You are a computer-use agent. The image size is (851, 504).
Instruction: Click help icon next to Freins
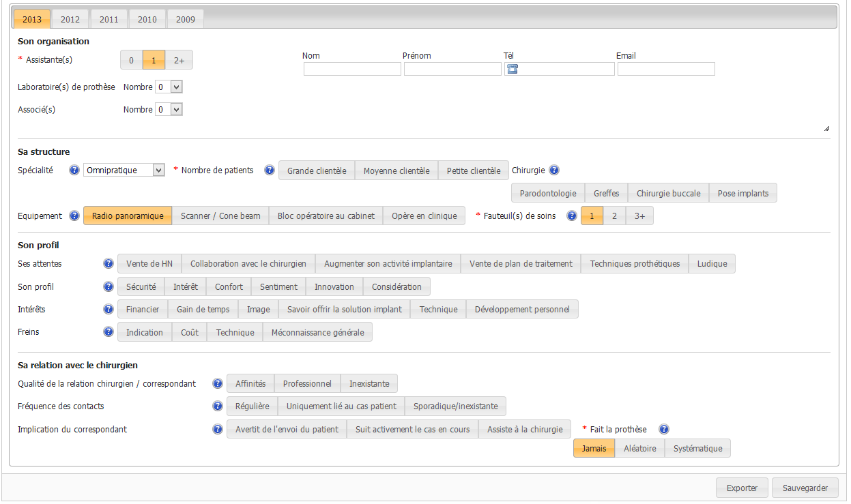(x=108, y=332)
